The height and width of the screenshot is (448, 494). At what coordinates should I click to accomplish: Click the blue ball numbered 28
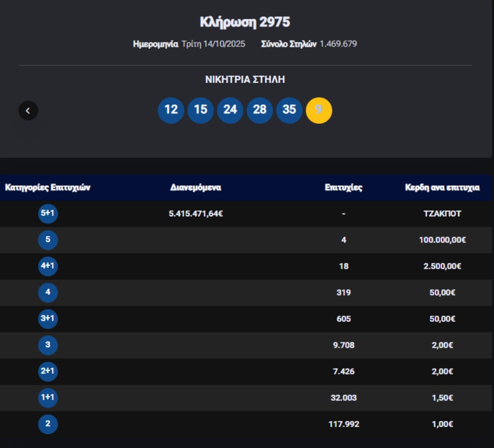[x=260, y=110]
